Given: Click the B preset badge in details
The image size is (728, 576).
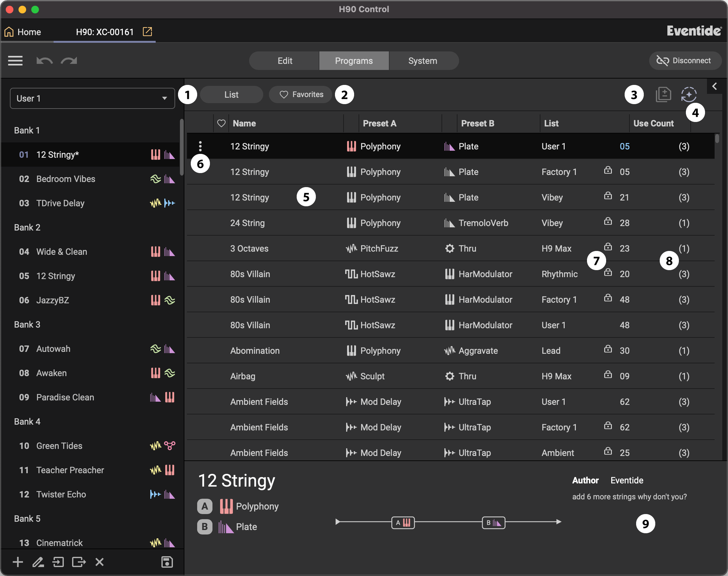Looking at the screenshot, I should (x=204, y=527).
